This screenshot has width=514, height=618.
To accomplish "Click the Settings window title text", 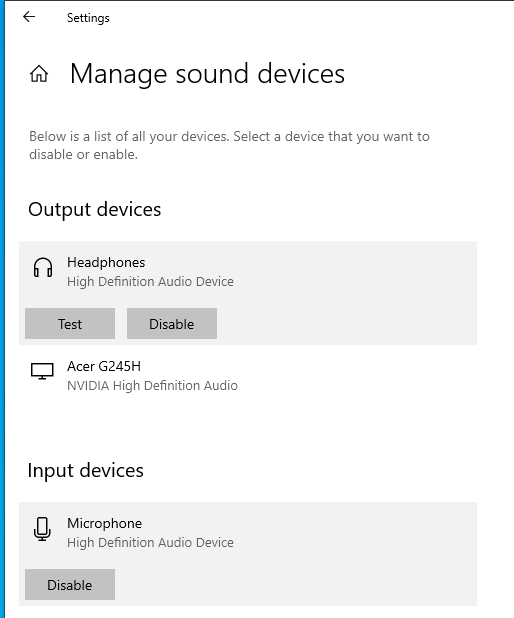I will coord(88,18).
